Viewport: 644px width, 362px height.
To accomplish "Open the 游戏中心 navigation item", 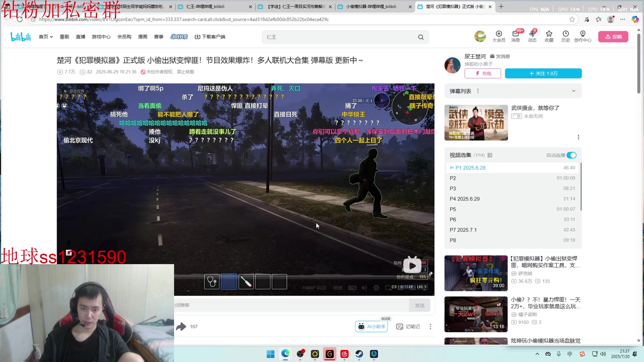I will pyautogui.click(x=101, y=37).
